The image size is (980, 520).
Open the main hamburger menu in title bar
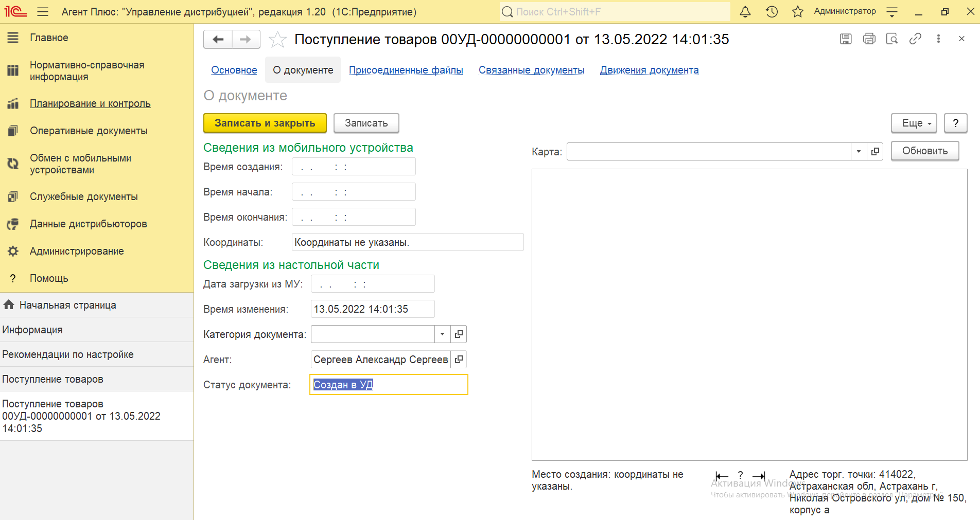pos(43,12)
